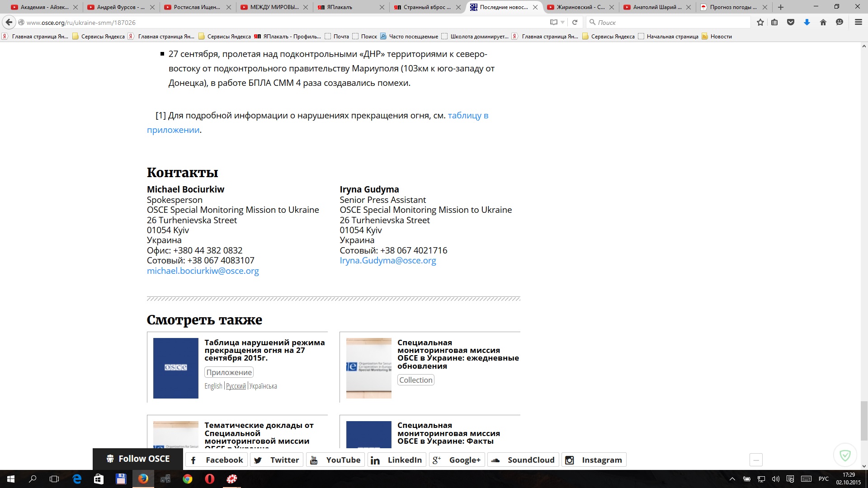868x488 pixels.
Task: Open the Часто посещаемые bookmark folder
Action: (x=409, y=37)
